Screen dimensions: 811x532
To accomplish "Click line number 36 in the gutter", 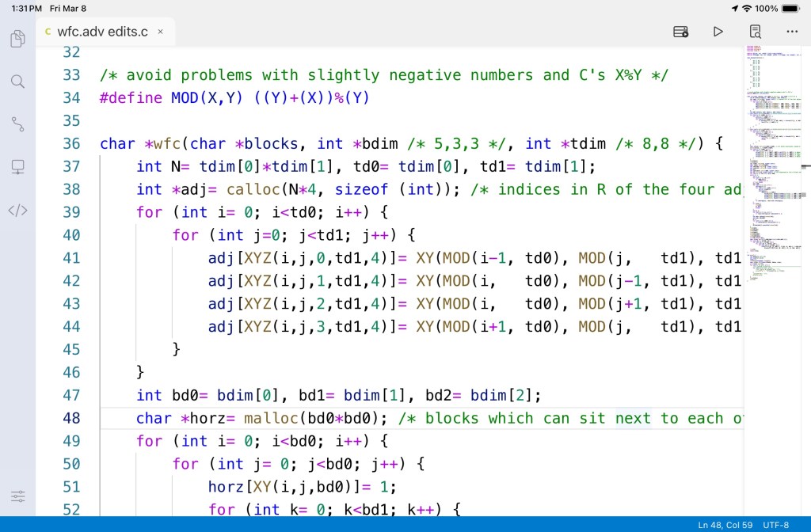I will click(x=71, y=143).
